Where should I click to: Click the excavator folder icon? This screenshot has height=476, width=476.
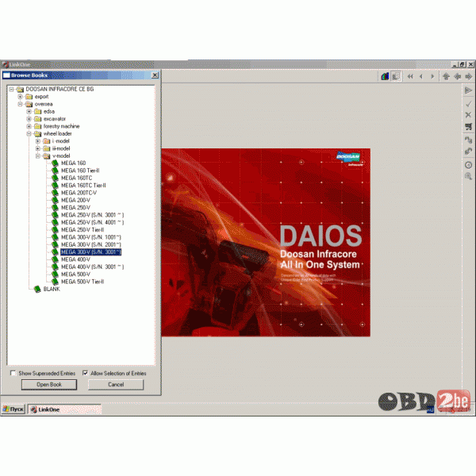click(37, 119)
